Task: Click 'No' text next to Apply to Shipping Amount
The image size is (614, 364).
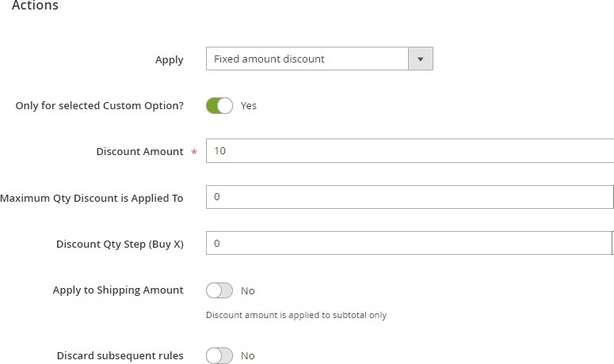Action: tap(248, 290)
